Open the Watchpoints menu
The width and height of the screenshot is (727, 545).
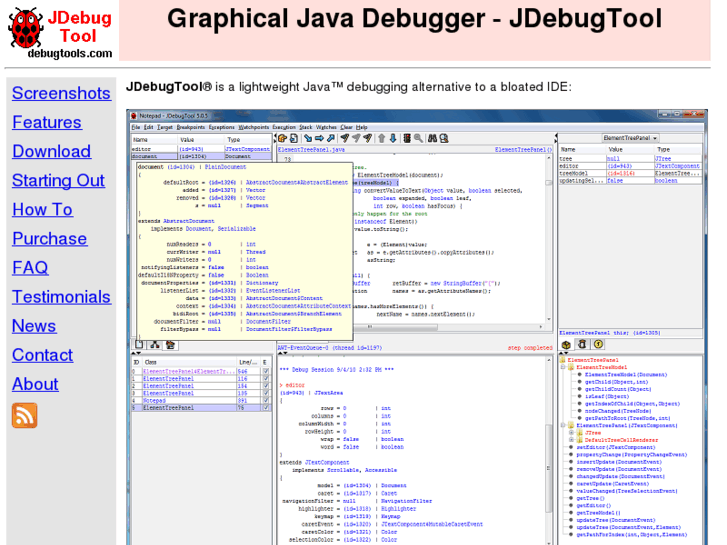(254, 127)
